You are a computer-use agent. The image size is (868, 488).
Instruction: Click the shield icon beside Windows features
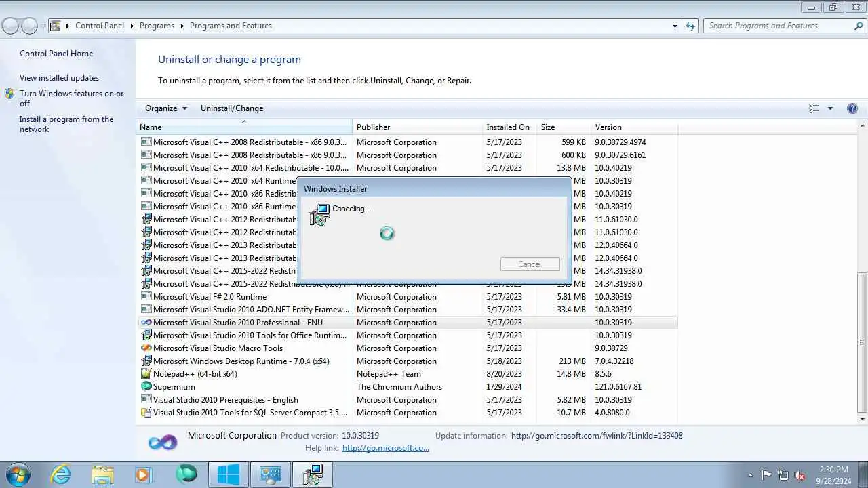[x=9, y=94]
